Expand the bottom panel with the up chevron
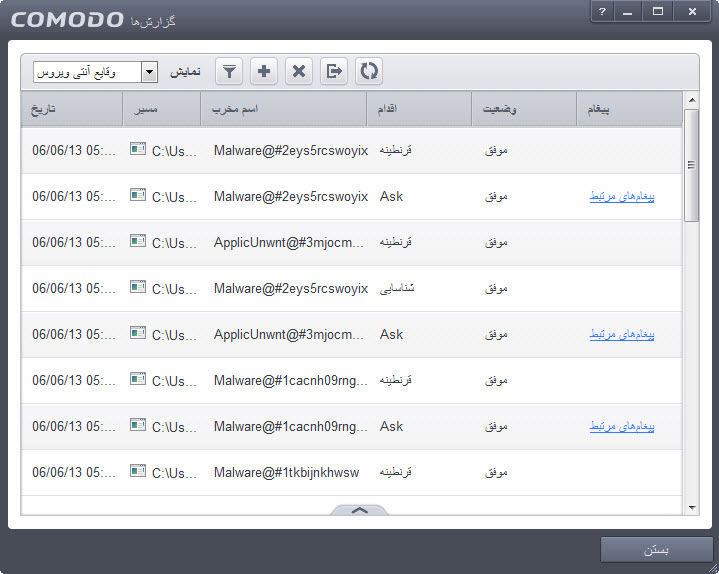Viewport: 719px width, 574px height. coord(360,510)
